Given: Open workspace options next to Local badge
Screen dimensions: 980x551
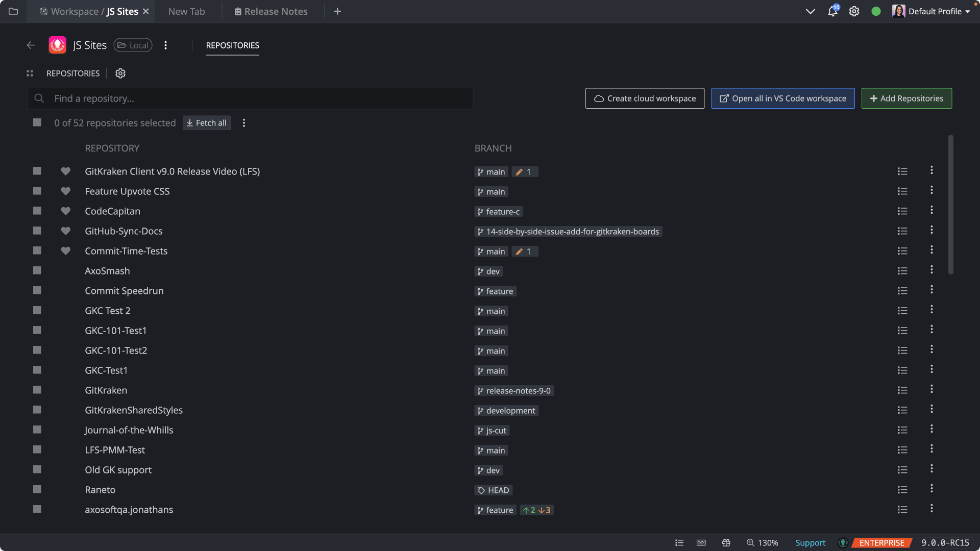Looking at the screenshot, I should tap(165, 45).
